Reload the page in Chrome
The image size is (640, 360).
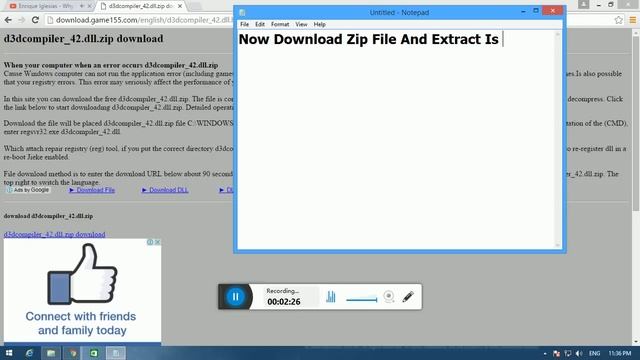[35, 20]
